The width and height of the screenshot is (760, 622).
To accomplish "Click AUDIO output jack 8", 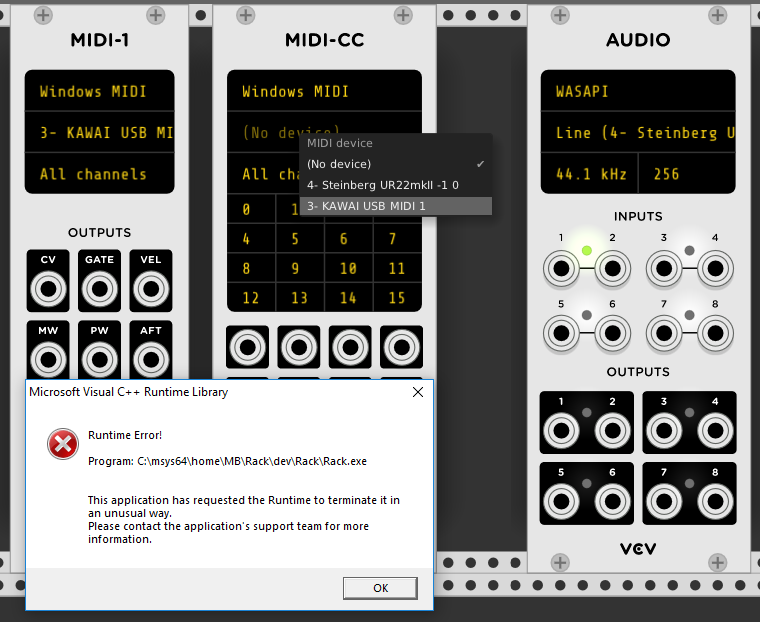I will (x=715, y=501).
